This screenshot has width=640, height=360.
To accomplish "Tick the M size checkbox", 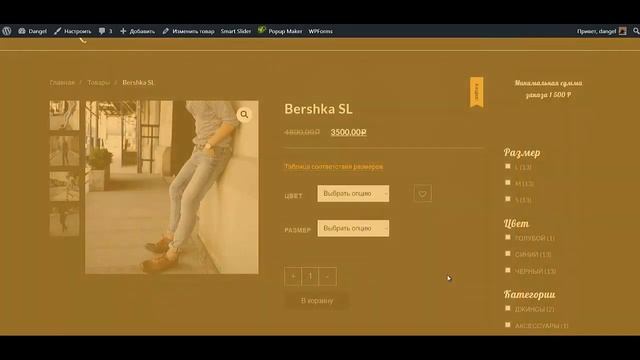I will point(508,182).
